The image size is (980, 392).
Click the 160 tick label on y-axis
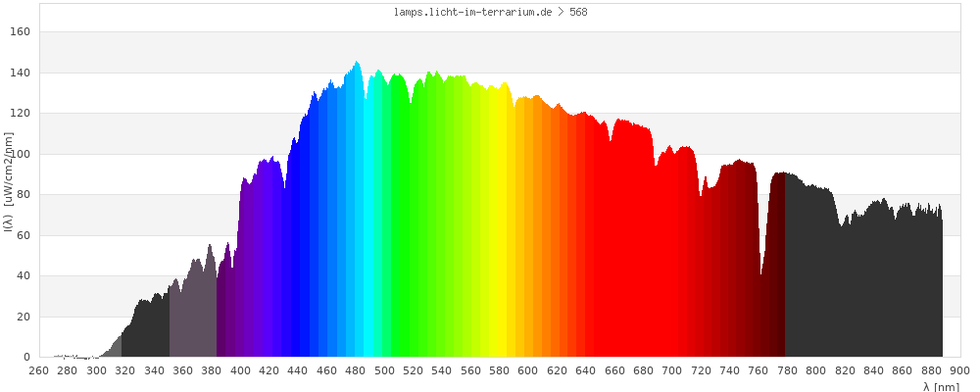(x=21, y=32)
